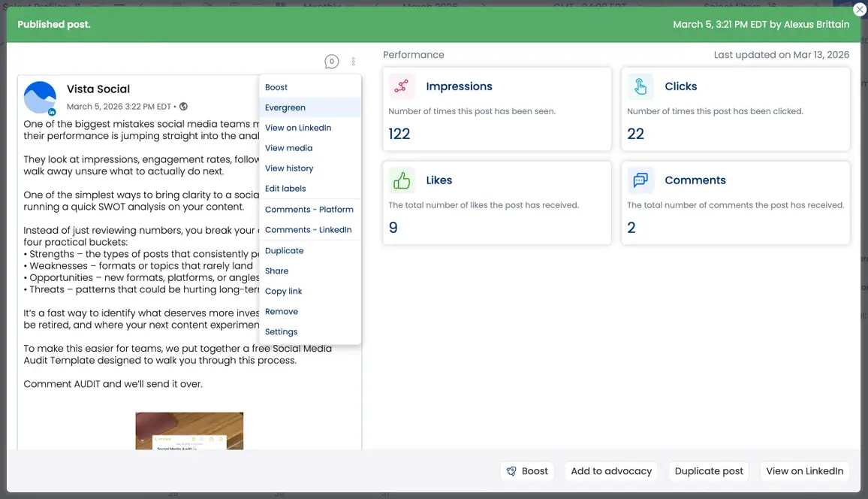This screenshot has width=868, height=499.
Task: Open the three-dot post options menu
Action: [x=354, y=62]
